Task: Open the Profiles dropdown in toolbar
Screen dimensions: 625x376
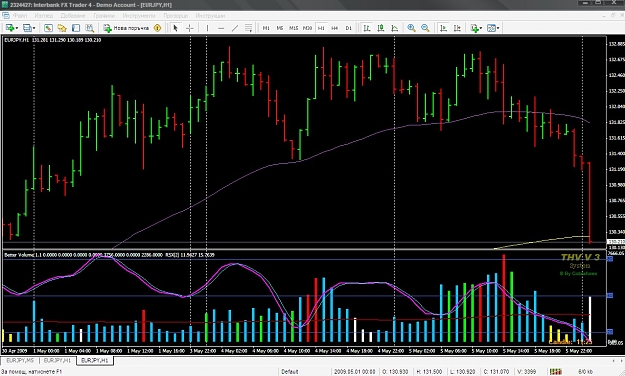Action: 29,28
